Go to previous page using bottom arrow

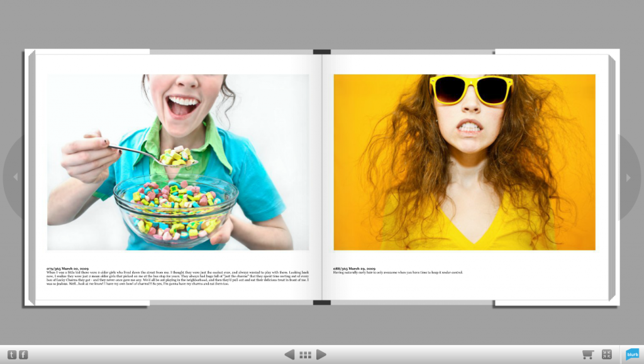point(290,355)
